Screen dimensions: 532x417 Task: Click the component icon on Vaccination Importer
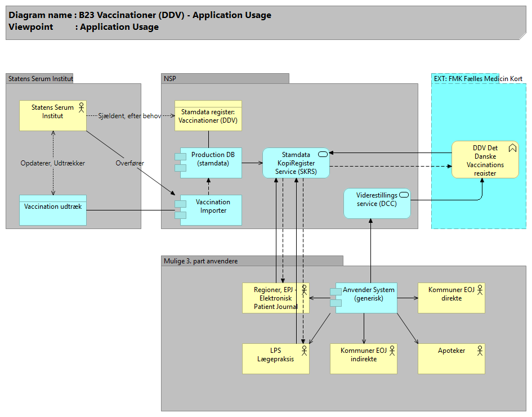tap(181, 208)
